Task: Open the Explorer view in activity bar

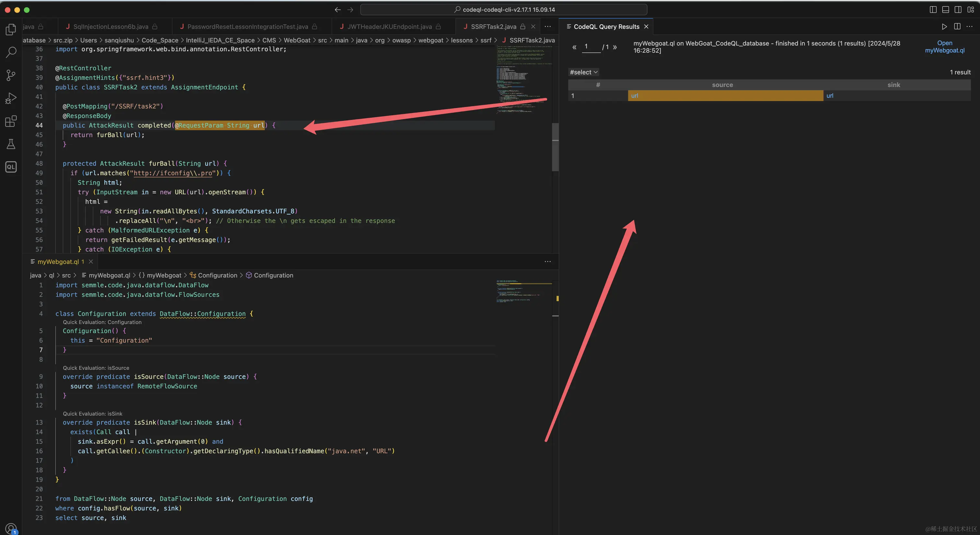Action: point(11,29)
